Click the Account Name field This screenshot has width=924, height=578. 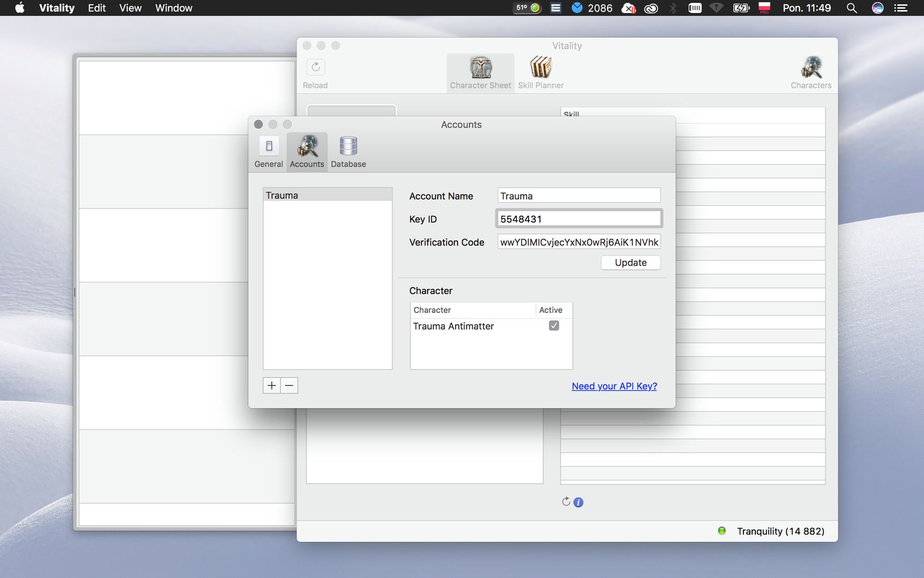[x=579, y=196]
